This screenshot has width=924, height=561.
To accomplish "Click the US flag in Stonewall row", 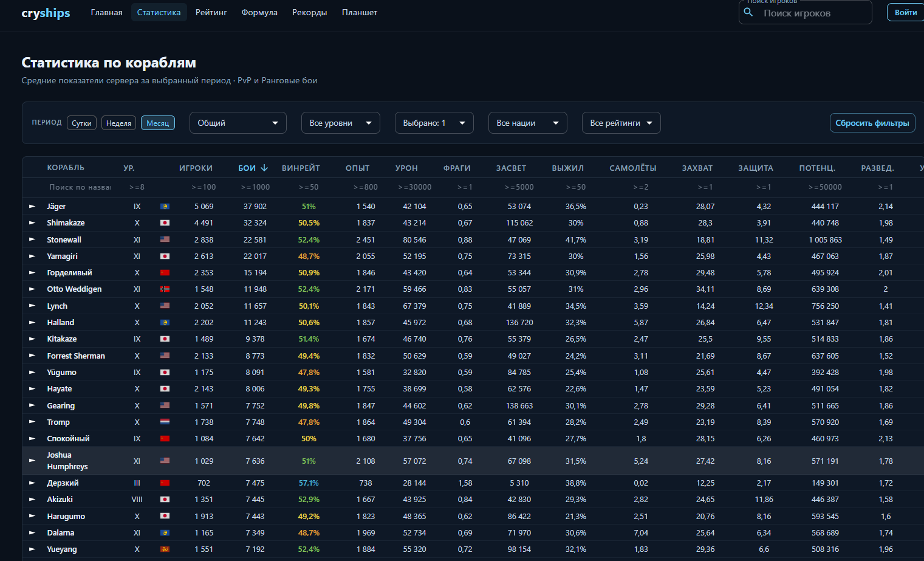I will point(165,239).
